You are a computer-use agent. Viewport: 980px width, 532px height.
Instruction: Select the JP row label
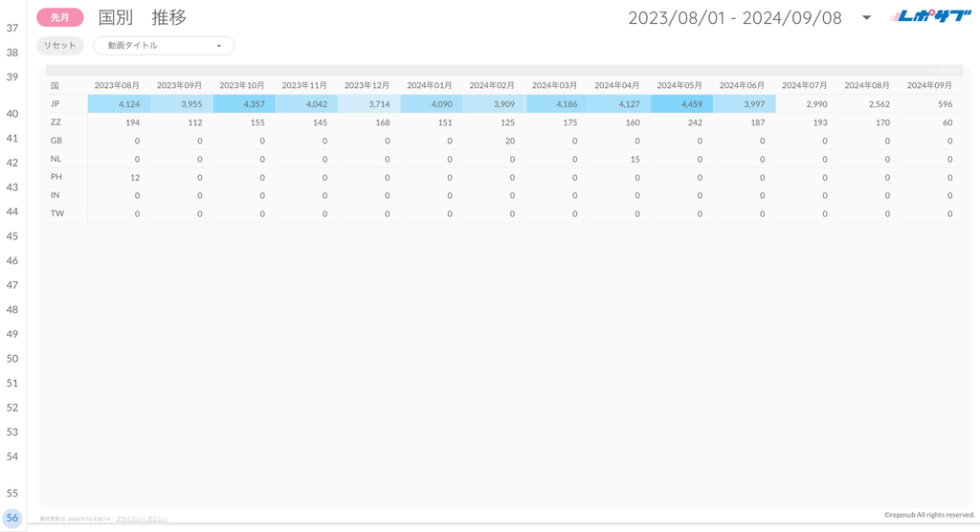(56, 103)
